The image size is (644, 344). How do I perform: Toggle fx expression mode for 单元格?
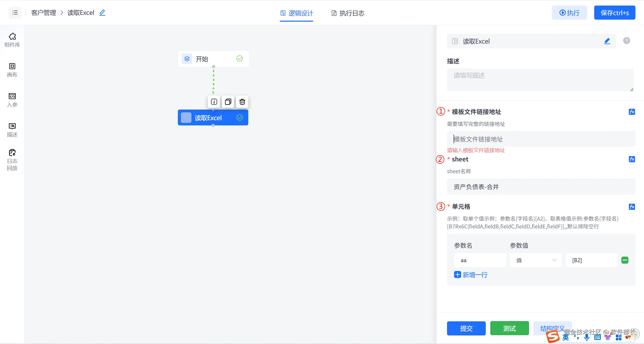[x=632, y=207]
